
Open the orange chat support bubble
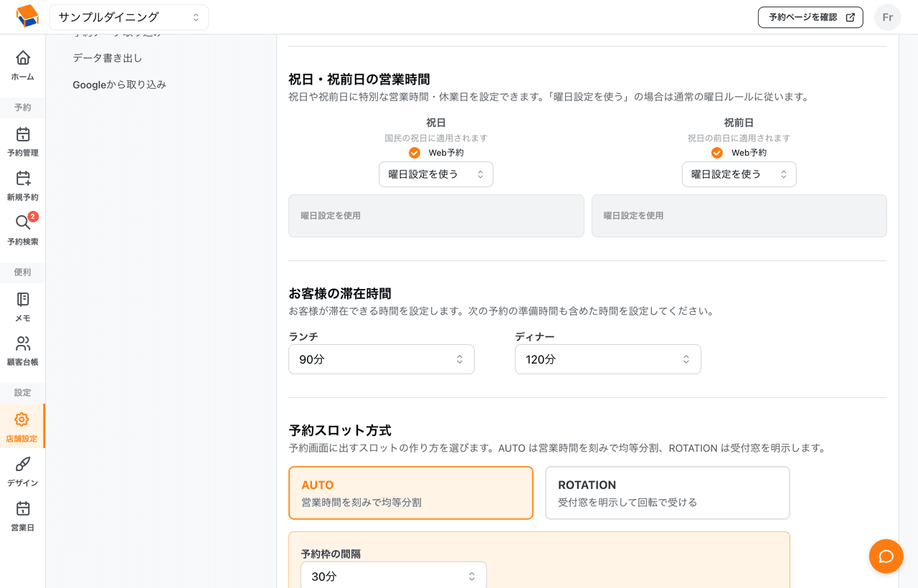(x=886, y=556)
